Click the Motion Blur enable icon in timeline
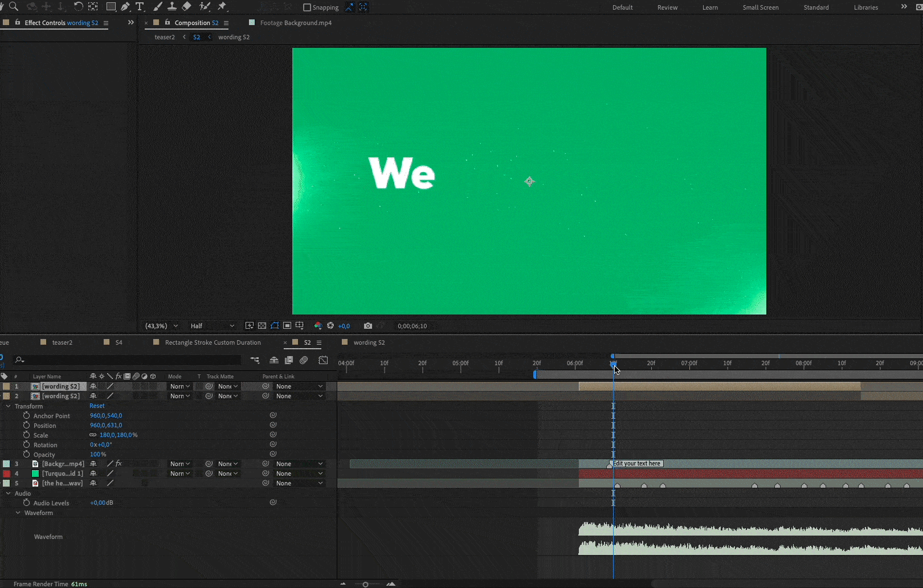The height and width of the screenshot is (588, 923). click(304, 360)
